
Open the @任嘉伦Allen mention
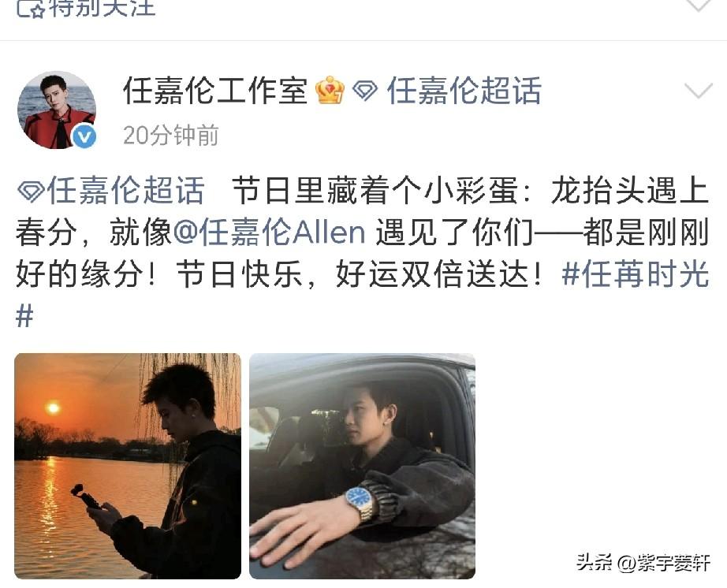[x=270, y=233]
